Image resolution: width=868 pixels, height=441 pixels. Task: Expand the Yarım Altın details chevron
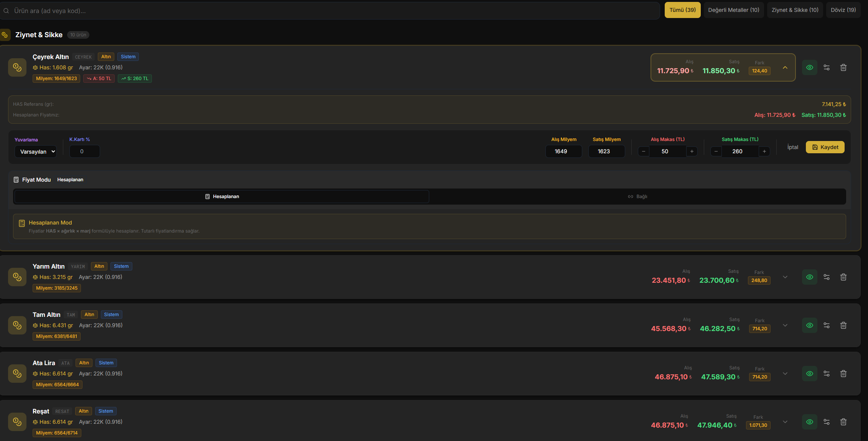(x=785, y=277)
